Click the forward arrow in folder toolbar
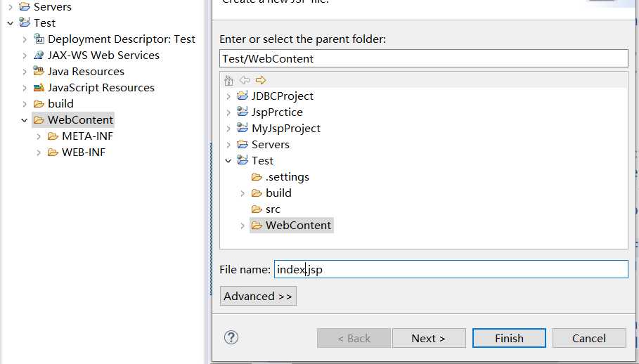This screenshot has height=364, width=639. click(260, 80)
